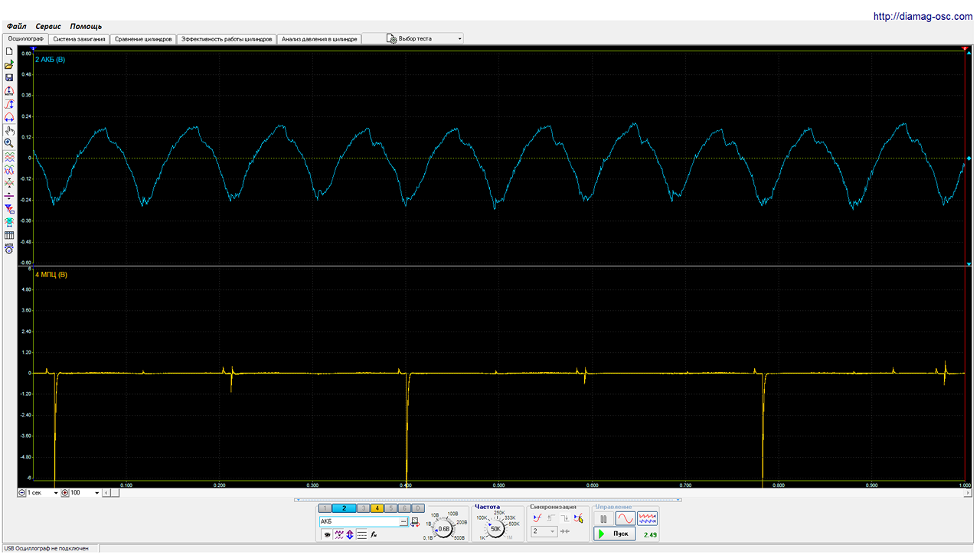Click the 4 МПЦ (В) channel label
This screenshot has height=555, width=980.
(51, 275)
